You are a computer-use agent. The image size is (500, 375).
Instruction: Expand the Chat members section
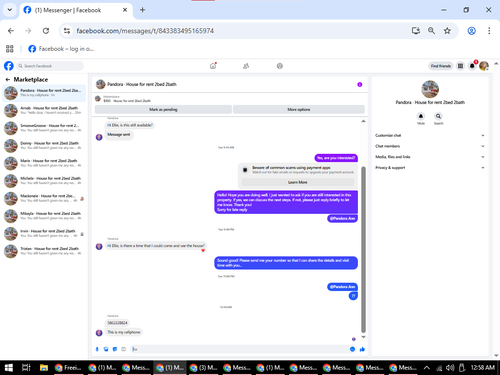(x=430, y=146)
